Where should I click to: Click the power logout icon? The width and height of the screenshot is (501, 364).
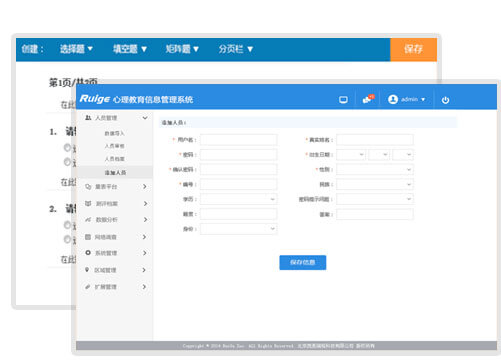click(x=445, y=100)
